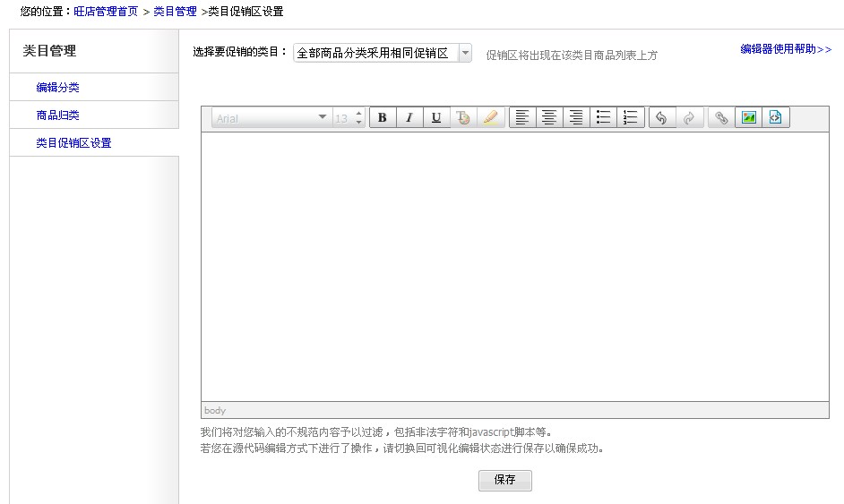Insert a hyperlink with the link icon
The height and width of the screenshot is (504, 844).
point(721,118)
